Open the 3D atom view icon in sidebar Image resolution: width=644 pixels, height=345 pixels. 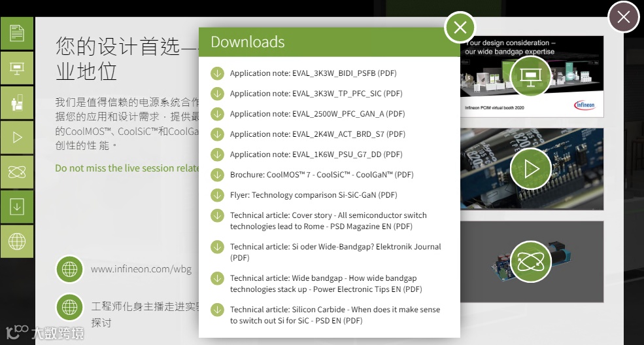pyautogui.click(x=17, y=172)
